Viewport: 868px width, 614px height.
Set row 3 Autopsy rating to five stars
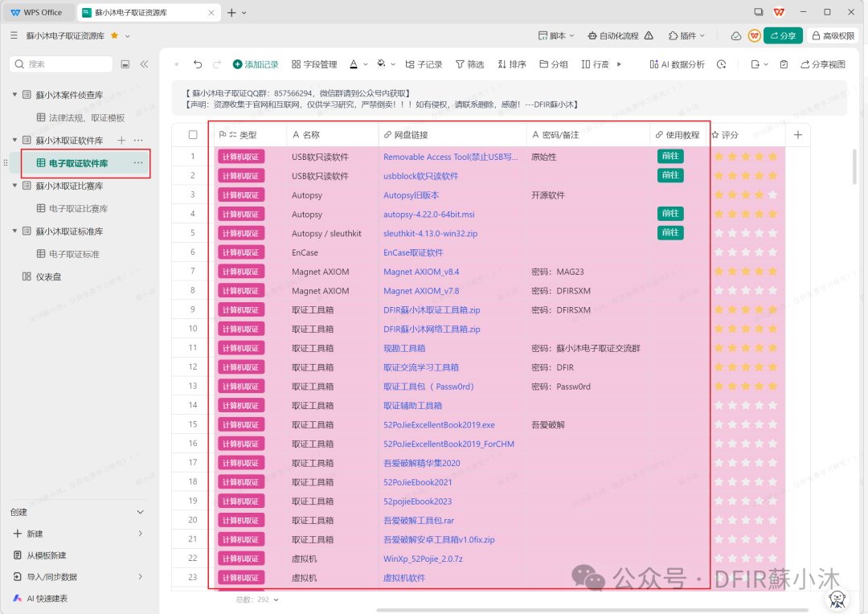point(773,194)
